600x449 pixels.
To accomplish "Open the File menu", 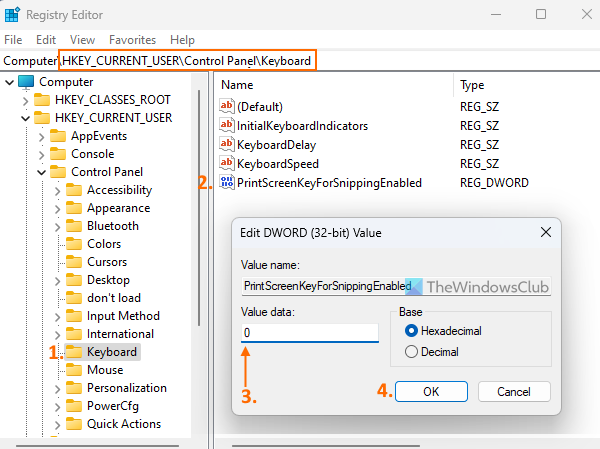I will pyautogui.click(x=13, y=40).
